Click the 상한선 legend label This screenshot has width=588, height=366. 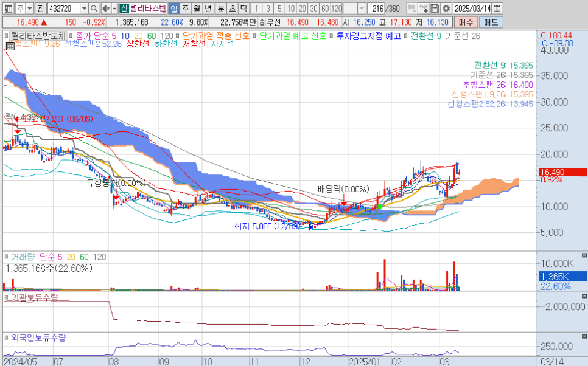(138, 44)
